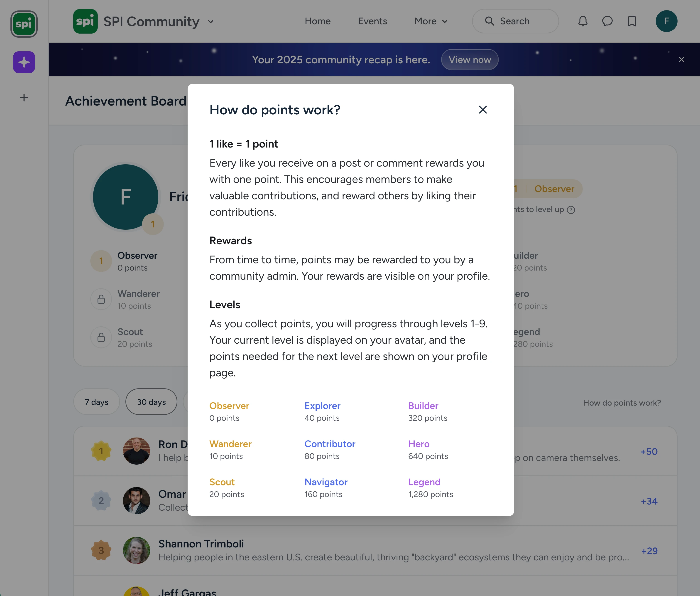The width and height of the screenshot is (700, 596).
Task: Click the purple sparkle icon in sidebar
Action: (24, 62)
